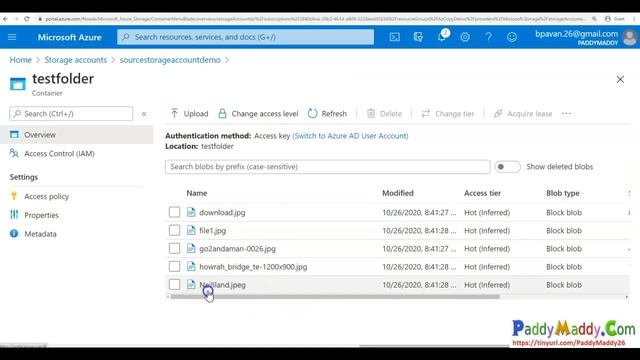Go to sourcestorageaccountdemo breadcrumb
Image resolution: width=640 pixels, height=360 pixels.
tap(170, 60)
